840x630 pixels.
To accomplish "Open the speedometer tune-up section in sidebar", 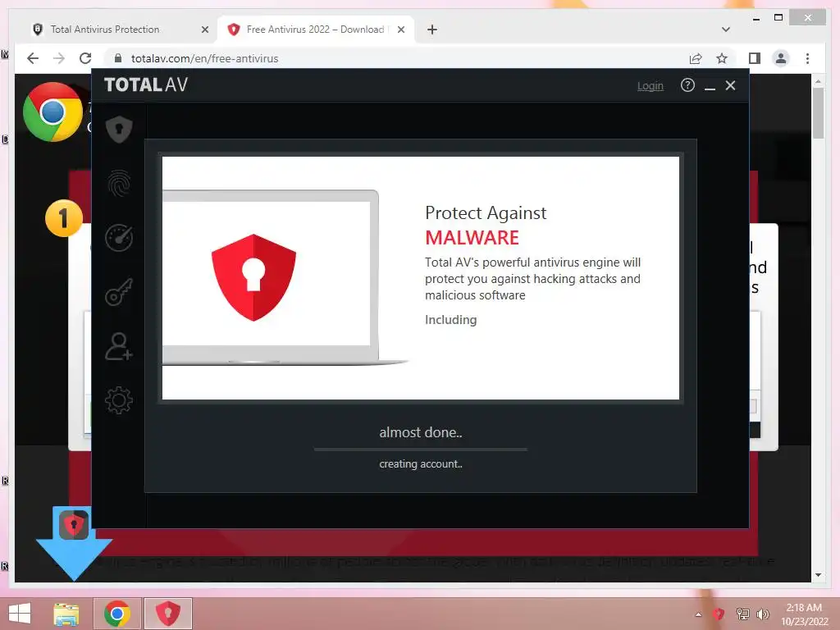I will pos(118,238).
